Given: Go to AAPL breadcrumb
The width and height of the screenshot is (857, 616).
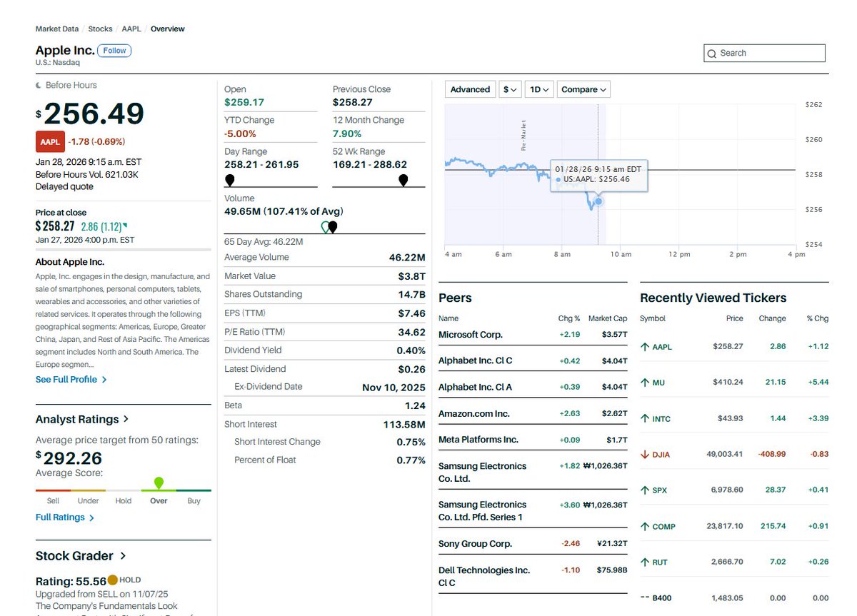Looking at the screenshot, I should click(131, 29).
